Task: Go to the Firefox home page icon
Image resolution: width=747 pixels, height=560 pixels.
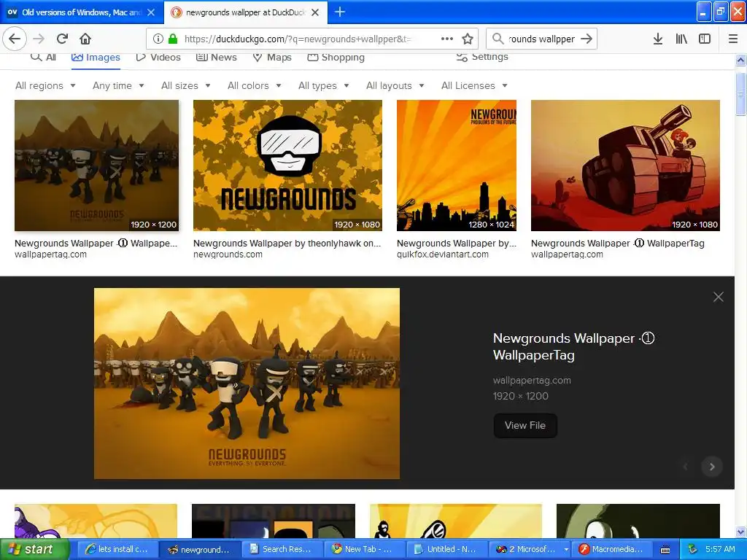Action: (85, 39)
